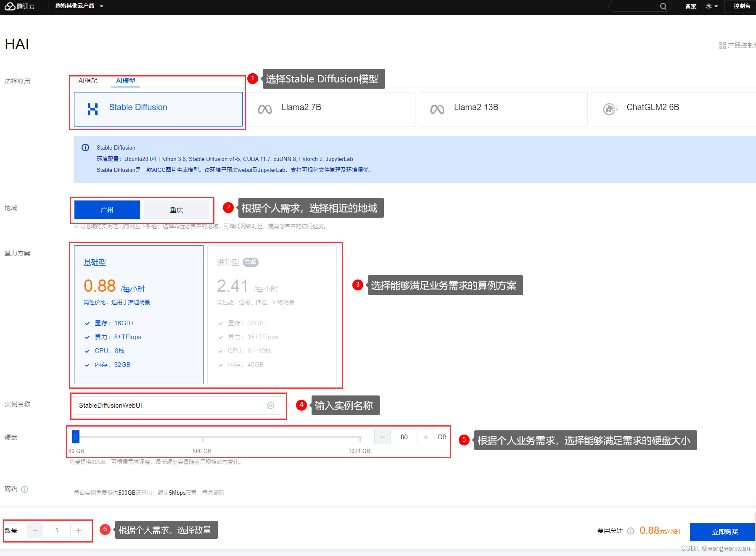Click the 网络 info icon

click(x=25, y=489)
